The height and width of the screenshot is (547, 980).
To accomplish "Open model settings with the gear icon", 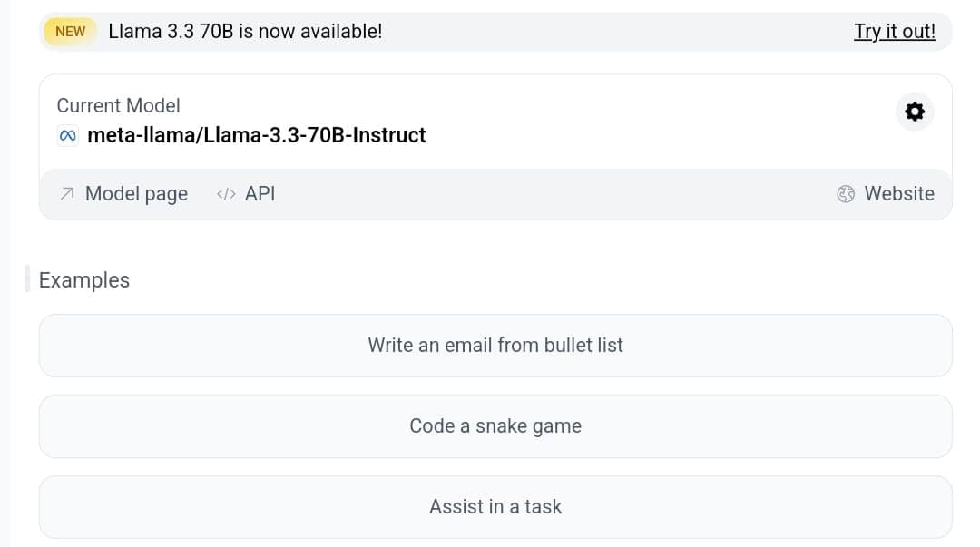I will pyautogui.click(x=914, y=112).
